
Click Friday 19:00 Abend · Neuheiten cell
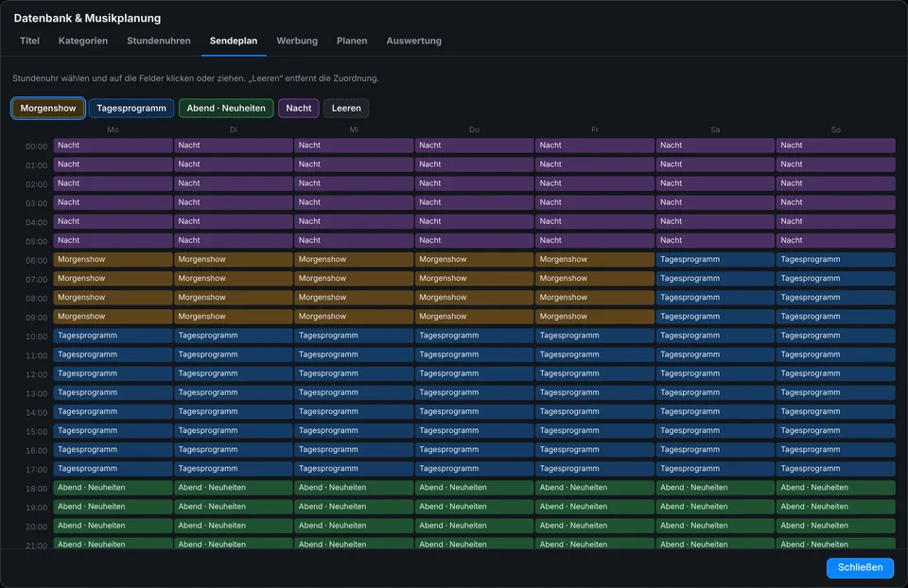point(595,507)
